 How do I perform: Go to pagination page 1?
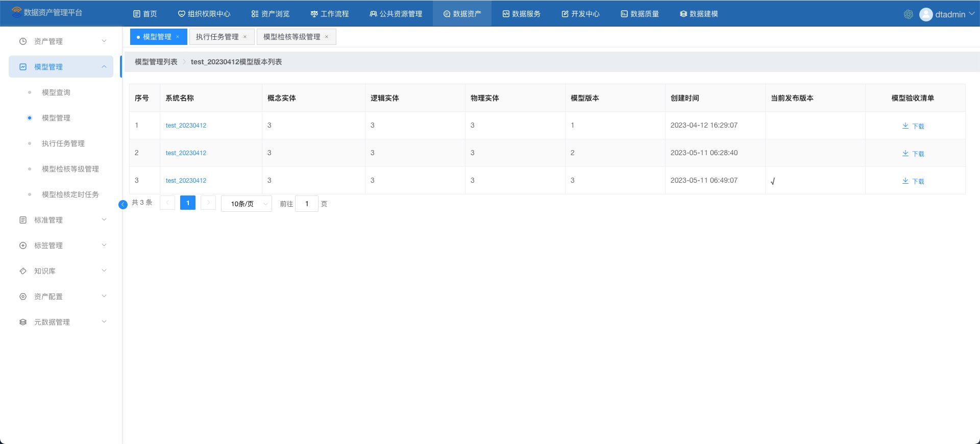click(188, 203)
